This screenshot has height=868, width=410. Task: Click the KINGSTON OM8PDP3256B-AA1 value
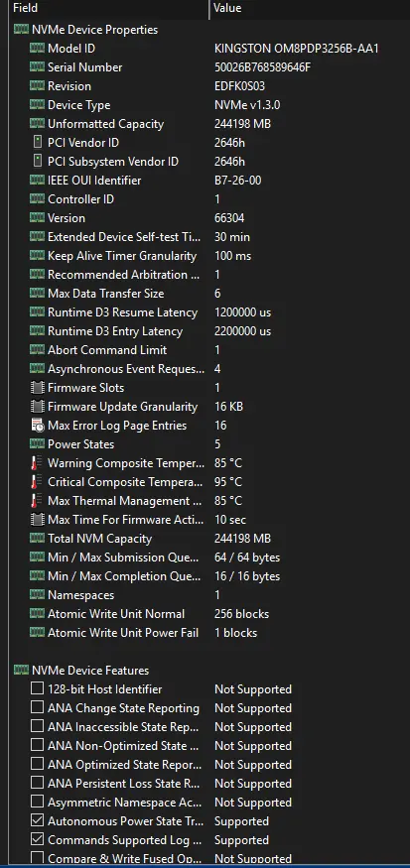297,49
